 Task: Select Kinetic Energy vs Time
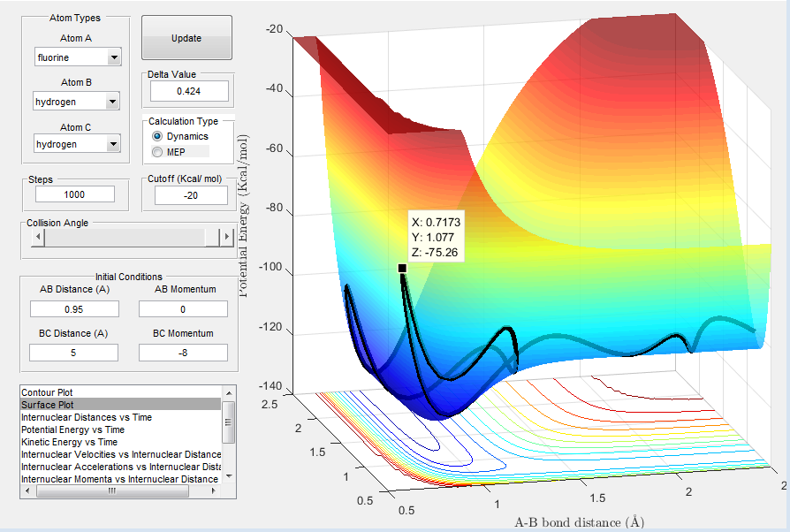(x=121, y=442)
